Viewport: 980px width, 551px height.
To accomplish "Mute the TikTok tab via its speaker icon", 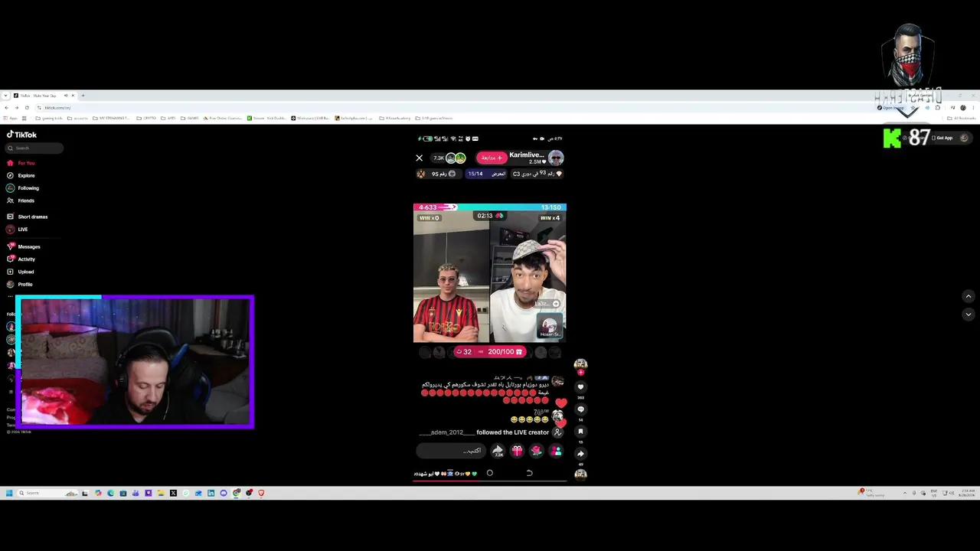I will (66, 96).
